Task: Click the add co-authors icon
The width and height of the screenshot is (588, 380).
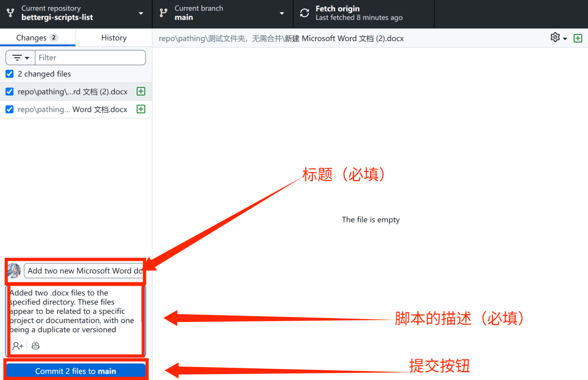Action: click(x=17, y=346)
